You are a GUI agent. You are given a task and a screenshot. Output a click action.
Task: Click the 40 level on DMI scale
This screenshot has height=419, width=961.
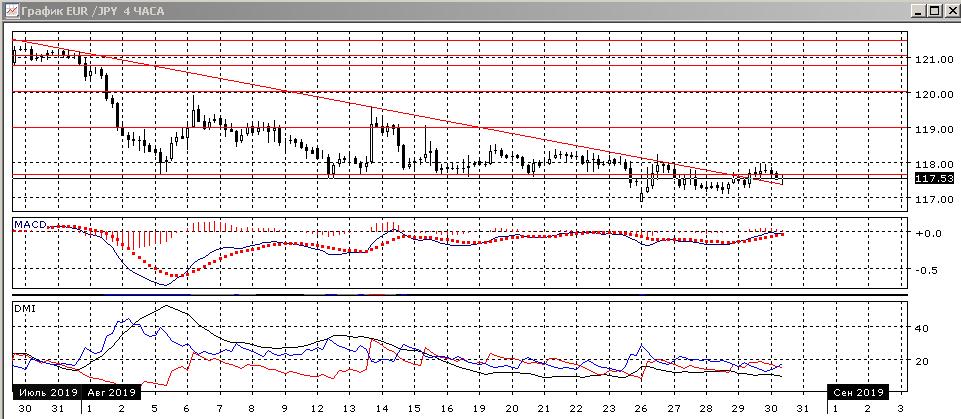(922, 328)
